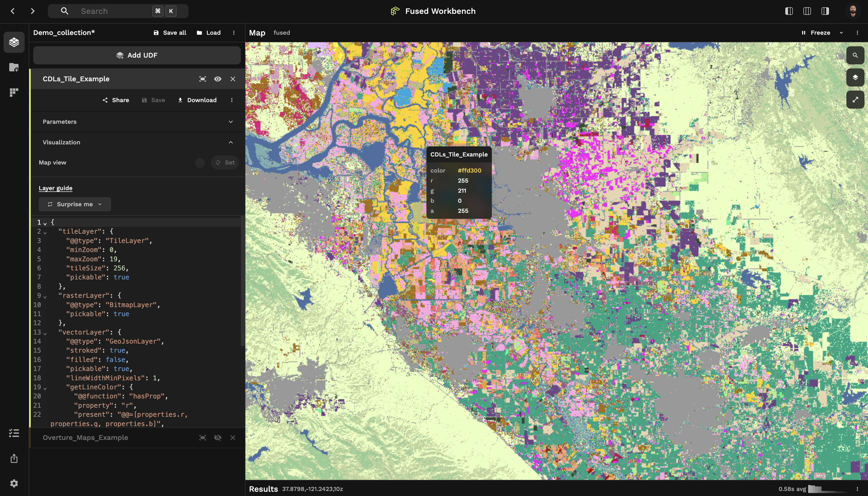Download the CDLs_Tile_Example UDF

tap(197, 100)
